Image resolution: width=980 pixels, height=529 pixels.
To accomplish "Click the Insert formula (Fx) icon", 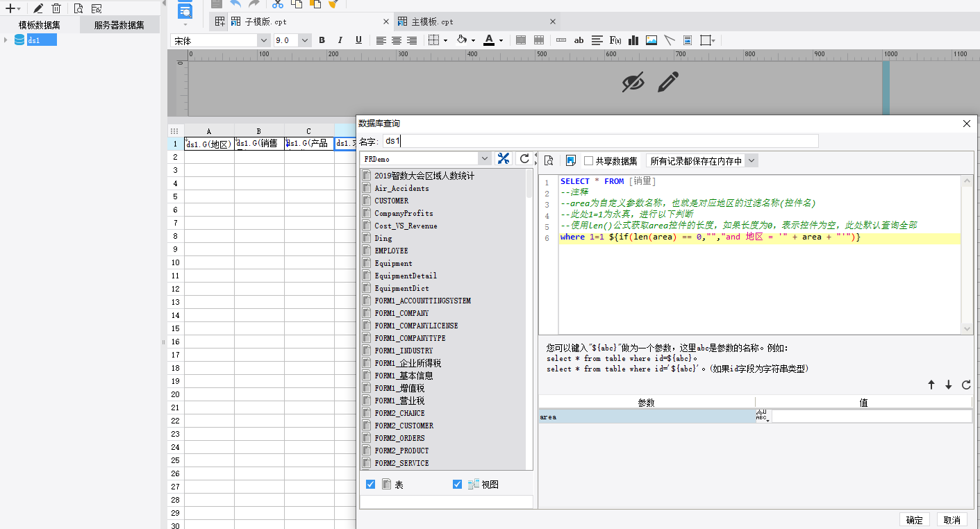I will (x=615, y=40).
